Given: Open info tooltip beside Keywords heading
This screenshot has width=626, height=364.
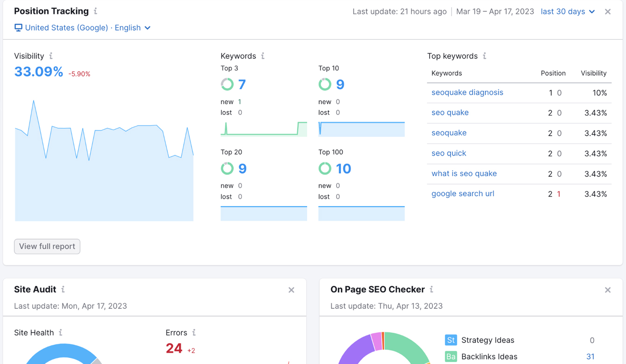Looking at the screenshot, I should (263, 56).
